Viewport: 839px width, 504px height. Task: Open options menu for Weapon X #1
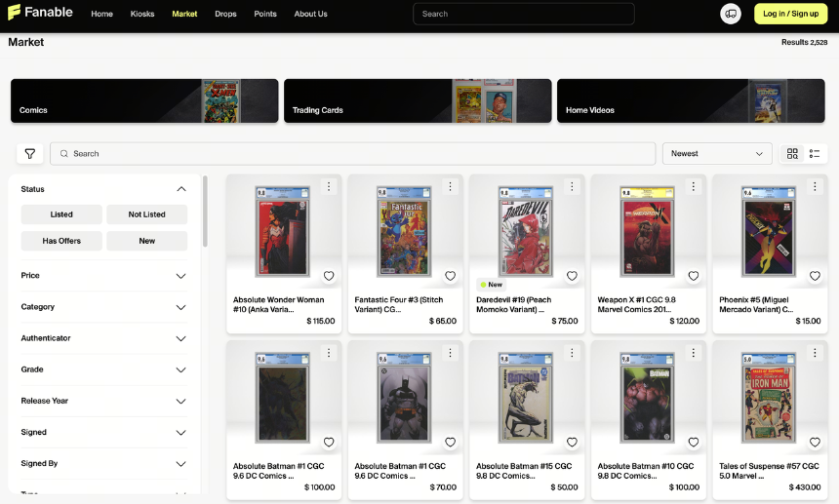[x=694, y=186]
